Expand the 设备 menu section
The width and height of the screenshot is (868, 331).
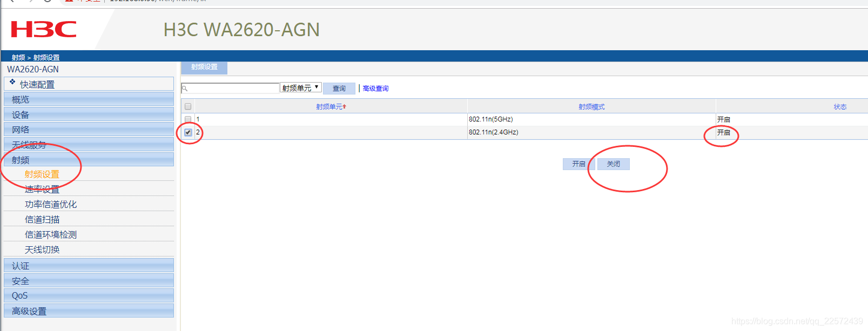click(89, 114)
